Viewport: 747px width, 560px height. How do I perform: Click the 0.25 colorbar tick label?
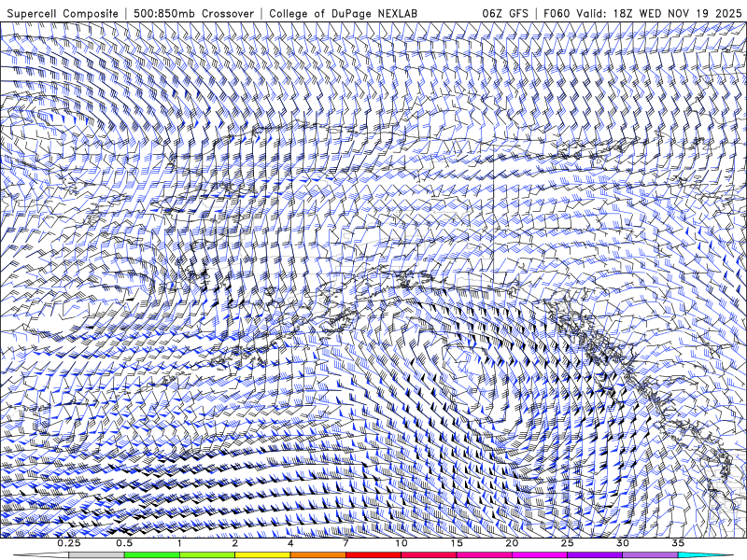69,543
